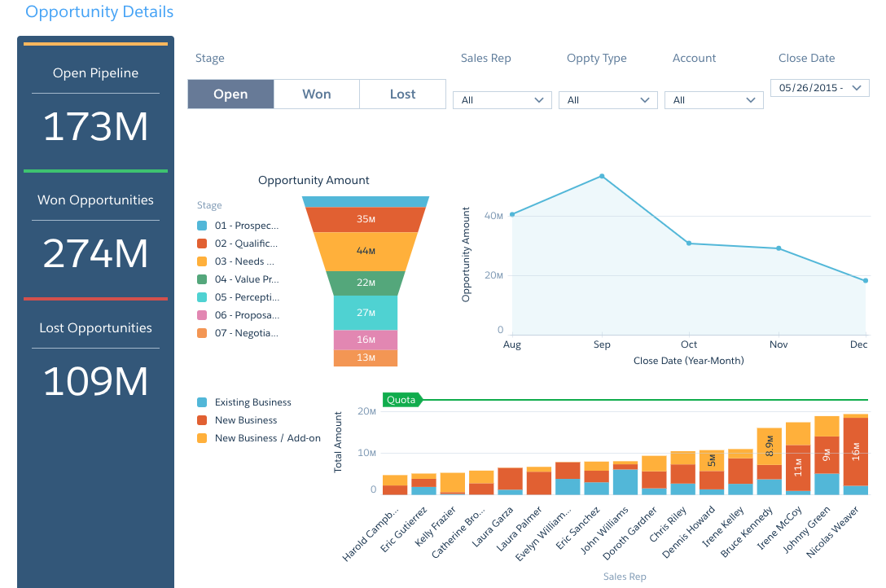
Task: Open the Close Date picker showing 05/26/2015
Action: [x=819, y=87]
